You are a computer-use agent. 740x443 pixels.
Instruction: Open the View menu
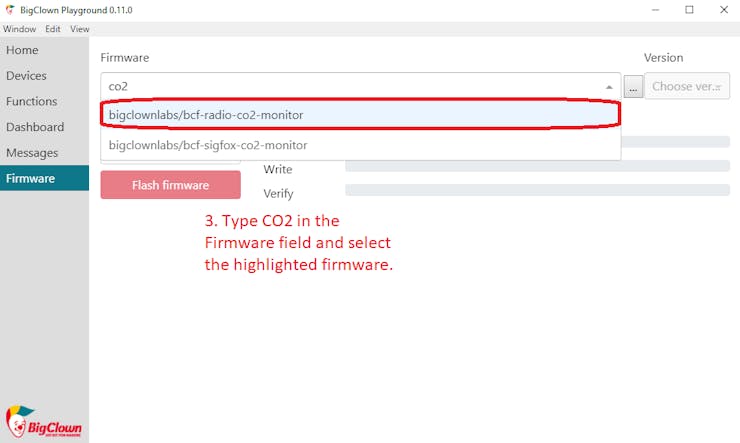pyautogui.click(x=80, y=29)
